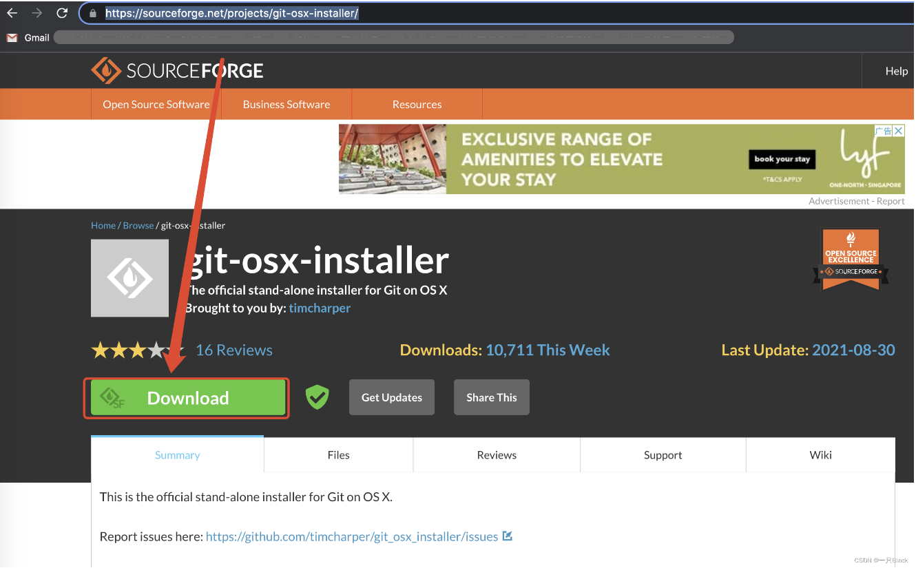Screen dimensions: 916x588
Task: Switch to the Files tab
Action: point(339,454)
